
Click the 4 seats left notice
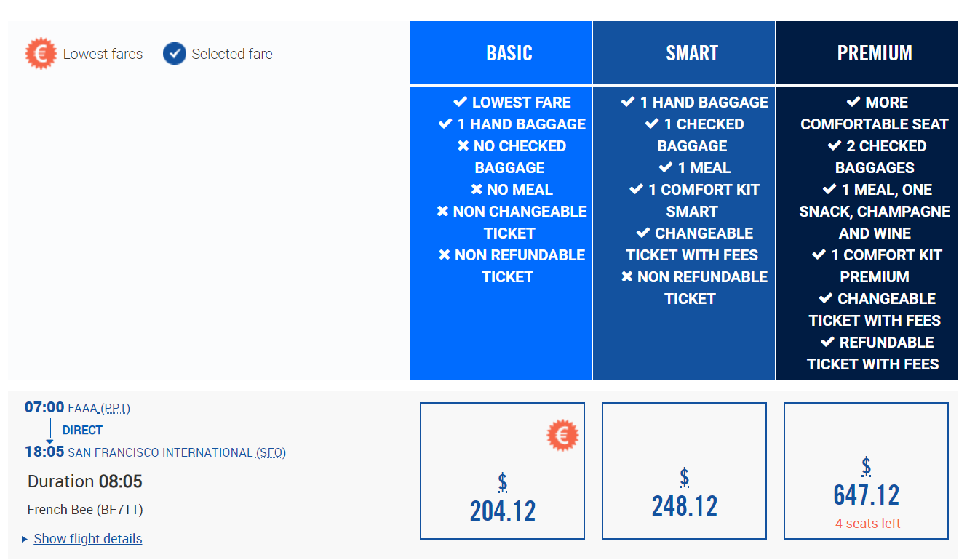[867, 524]
